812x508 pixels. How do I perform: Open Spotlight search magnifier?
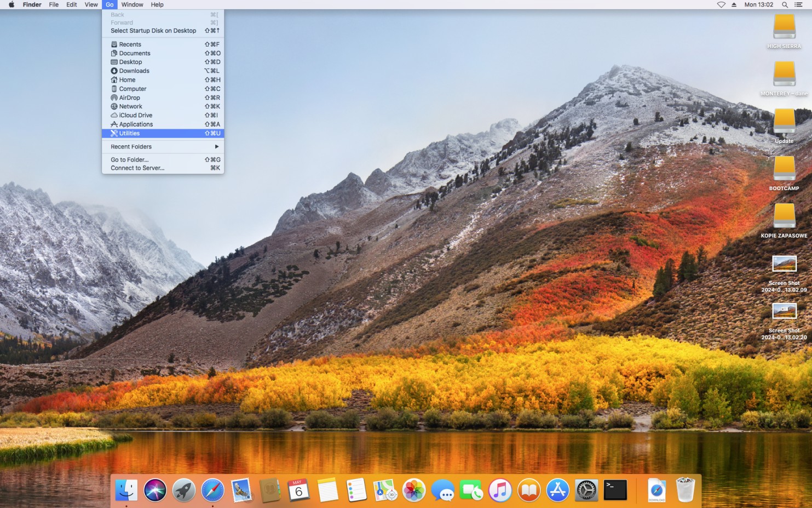coord(785,4)
